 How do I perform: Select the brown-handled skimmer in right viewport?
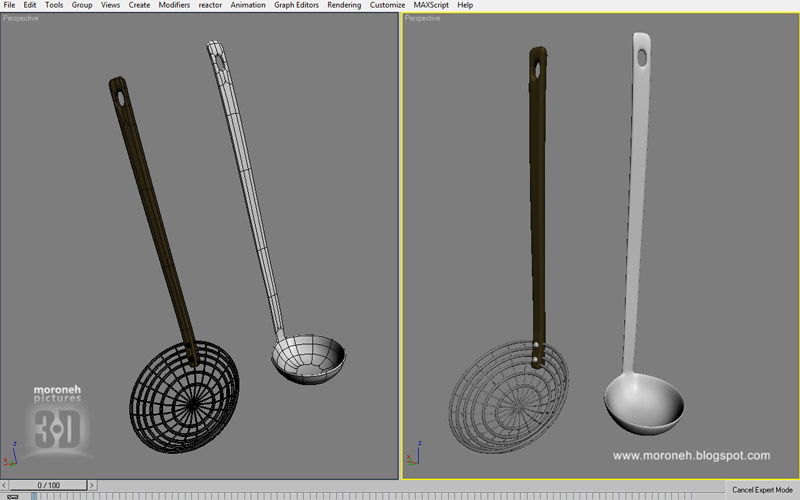point(537,204)
